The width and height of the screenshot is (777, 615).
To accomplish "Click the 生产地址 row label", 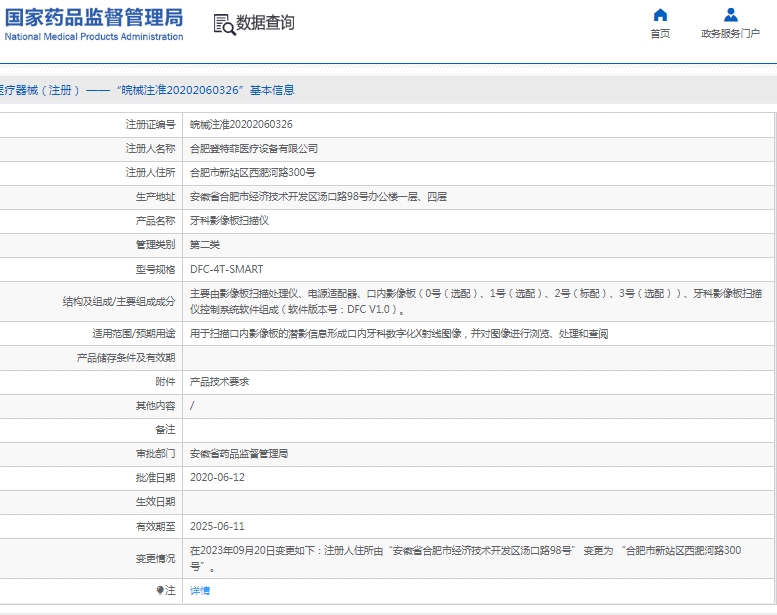I will [x=156, y=197].
